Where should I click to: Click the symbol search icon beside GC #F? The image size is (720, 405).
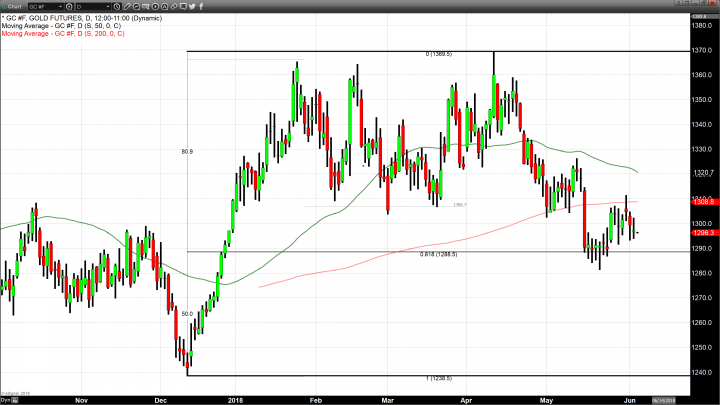[x=69, y=6]
